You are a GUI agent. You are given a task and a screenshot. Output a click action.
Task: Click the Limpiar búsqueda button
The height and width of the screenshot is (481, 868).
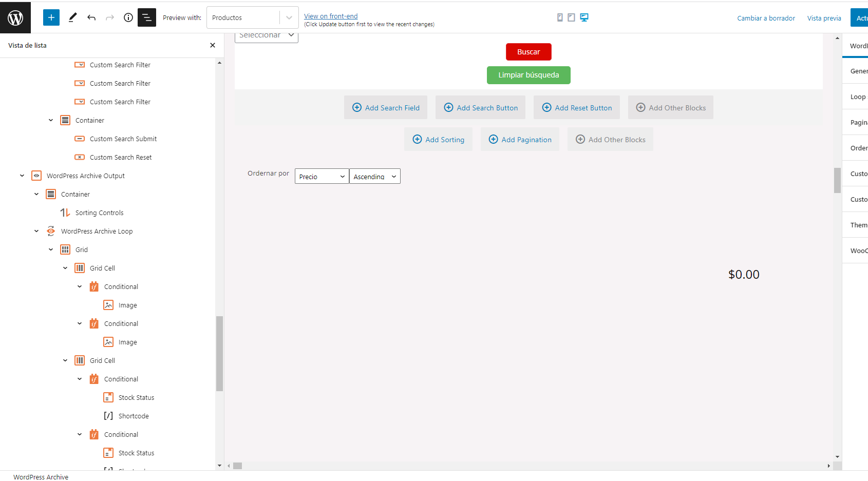click(x=529, y=75)
